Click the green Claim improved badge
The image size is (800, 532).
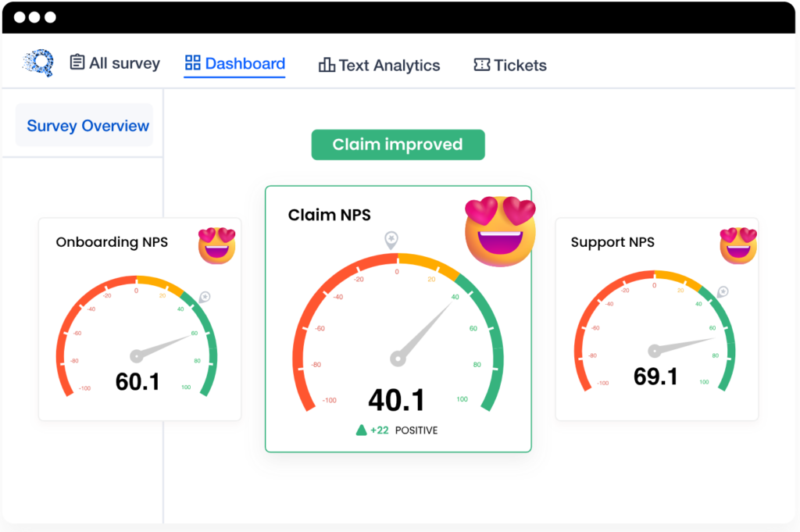point(398,145)
